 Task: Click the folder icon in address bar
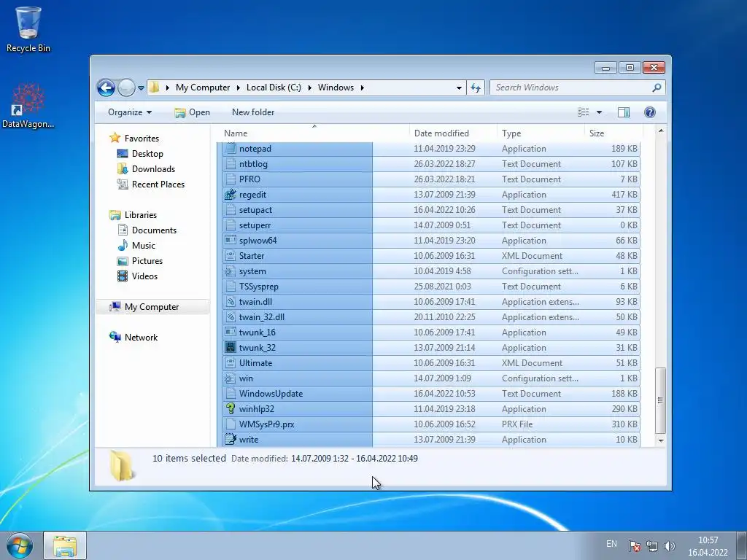click(x=154, y=87)
